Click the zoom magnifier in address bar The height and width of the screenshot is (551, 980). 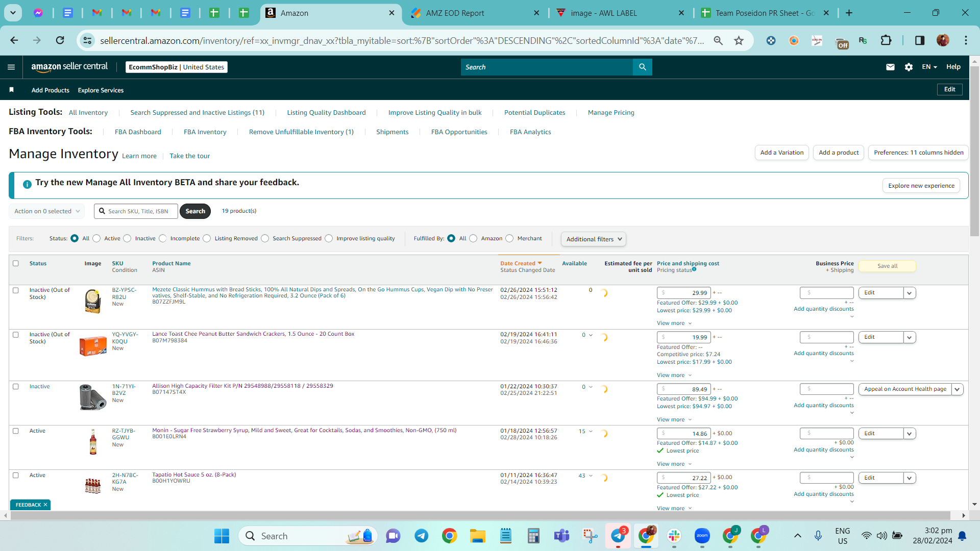[x=718, y=40]
